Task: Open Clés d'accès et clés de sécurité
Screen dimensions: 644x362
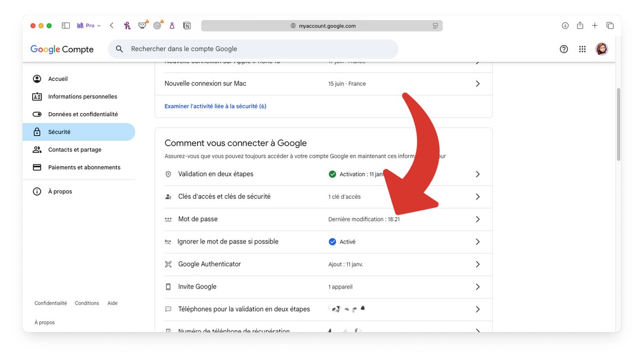Action: click(324, 197)
